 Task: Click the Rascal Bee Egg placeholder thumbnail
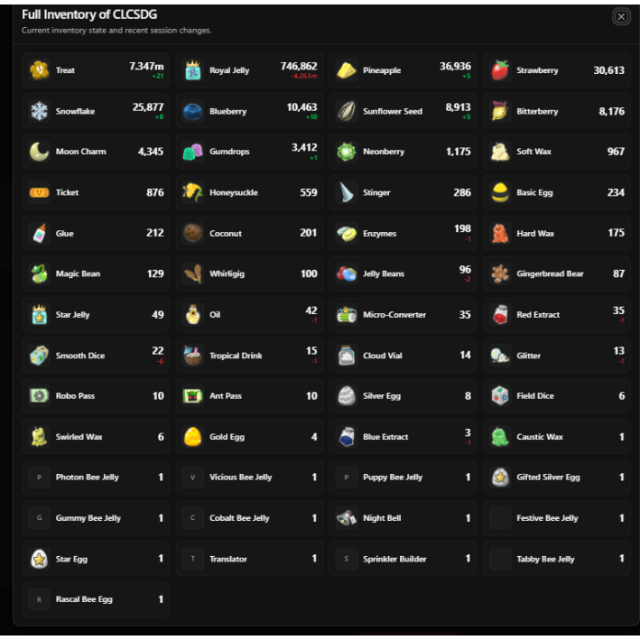tap(39, 600)
